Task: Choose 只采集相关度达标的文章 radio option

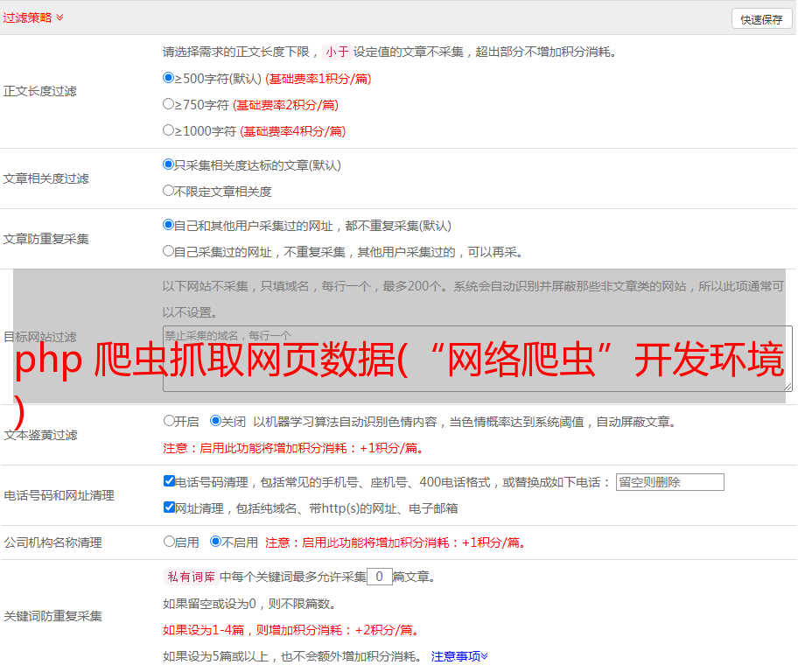Action: [169, 164]
